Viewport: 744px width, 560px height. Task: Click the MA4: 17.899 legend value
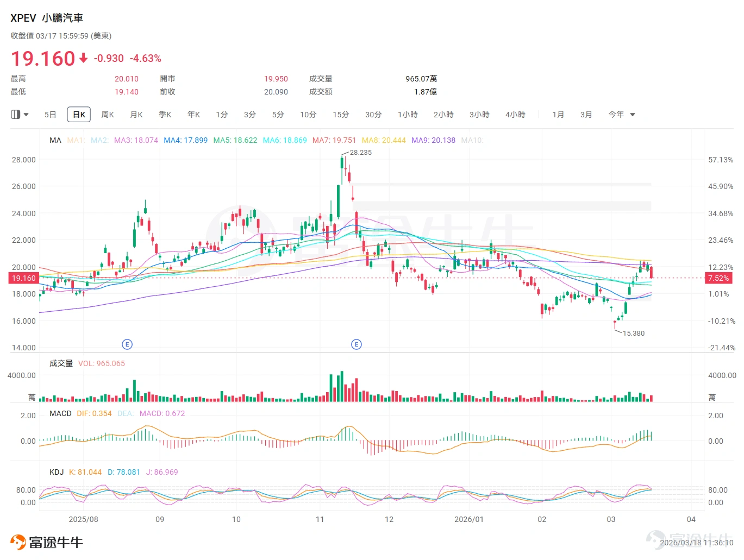(x=186, y=140)
